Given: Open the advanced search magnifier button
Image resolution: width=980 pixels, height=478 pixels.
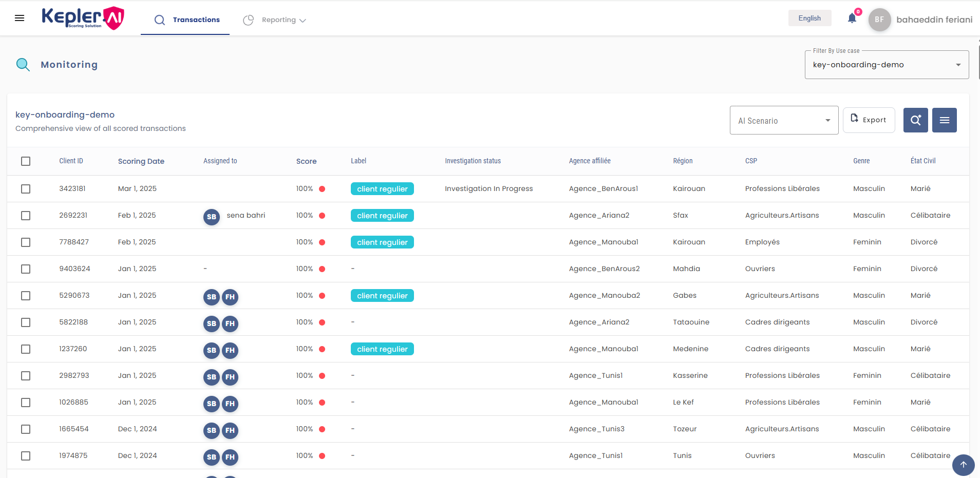Looking at the screenshot, I should (915, 120).
